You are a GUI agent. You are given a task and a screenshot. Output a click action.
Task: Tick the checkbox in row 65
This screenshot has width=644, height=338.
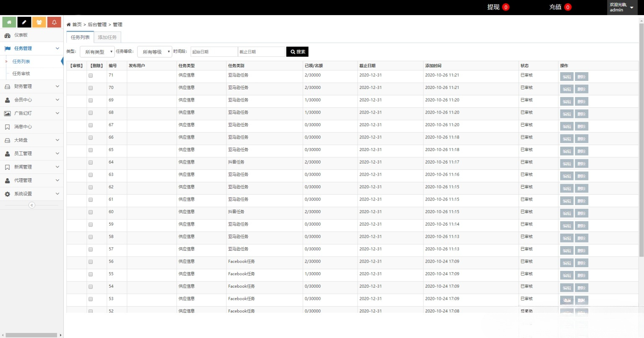click(x=91, y=150)
